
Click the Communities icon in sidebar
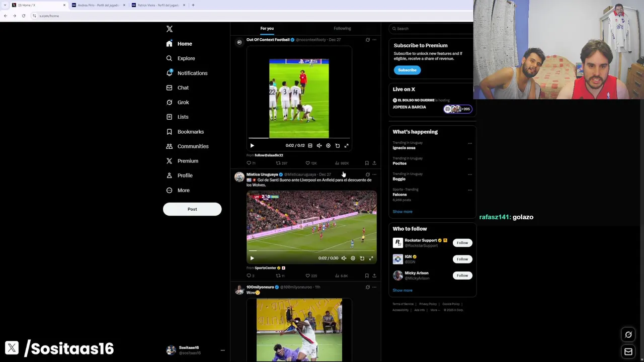pos(169,146)
